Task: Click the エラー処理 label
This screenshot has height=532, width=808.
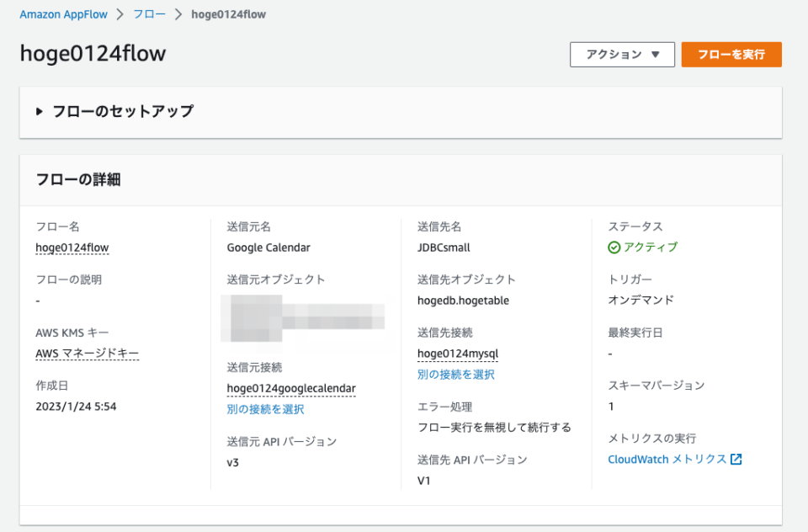Action: (444, 407)
